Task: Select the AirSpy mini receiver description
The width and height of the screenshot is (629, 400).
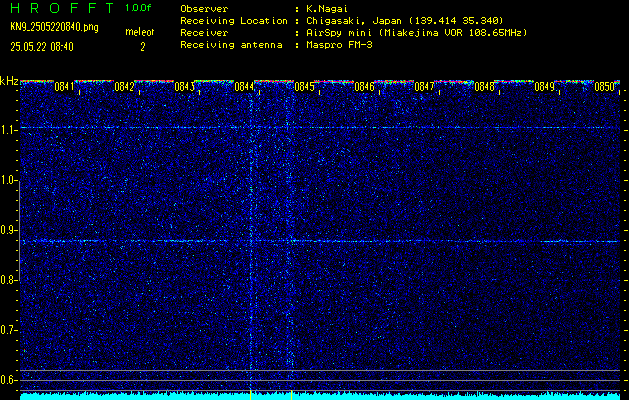Action: (416, 32)
